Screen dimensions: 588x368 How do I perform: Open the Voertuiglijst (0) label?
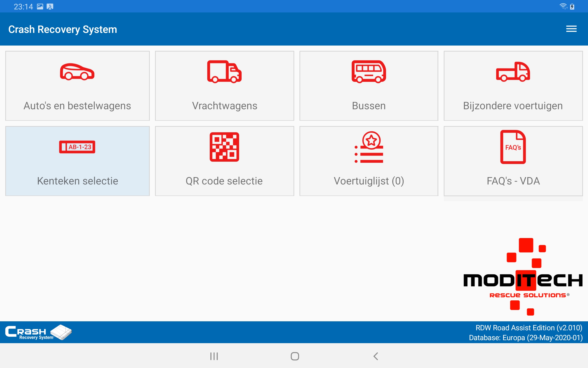click(x=369, y=181)
